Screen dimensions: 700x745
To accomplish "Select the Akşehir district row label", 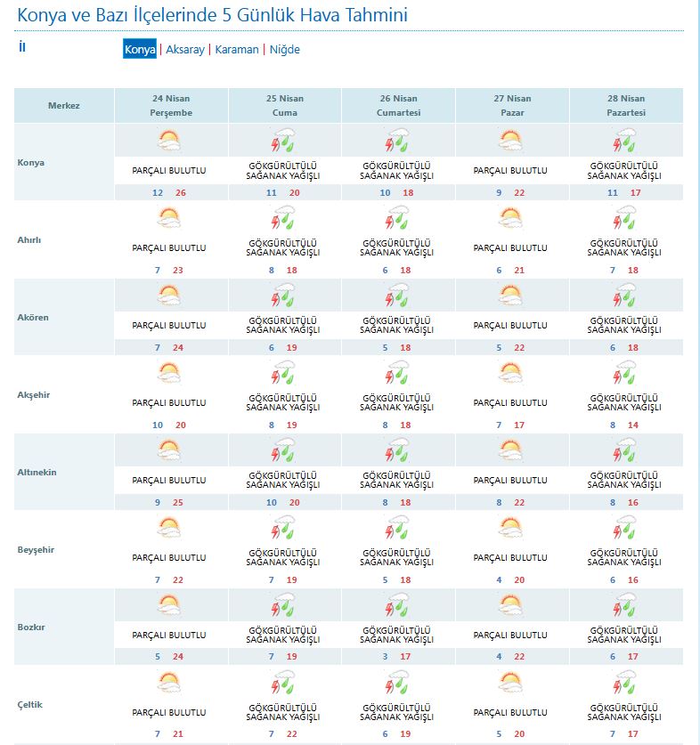I will pos(35,395).
